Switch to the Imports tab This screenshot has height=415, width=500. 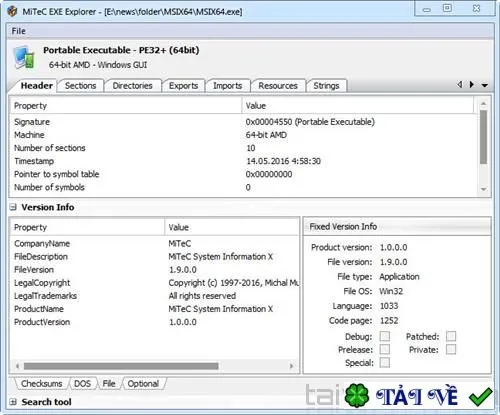coord(228,86)
